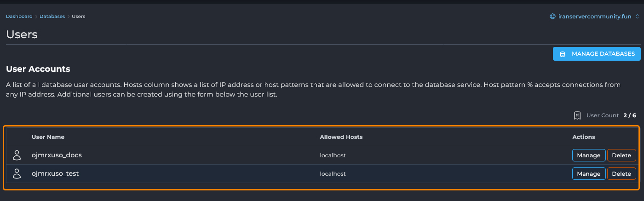Manage the ojmrxuso_docs user
This screenshot has width=644, height=201.
pyautogui.click(x=588, y=155)
